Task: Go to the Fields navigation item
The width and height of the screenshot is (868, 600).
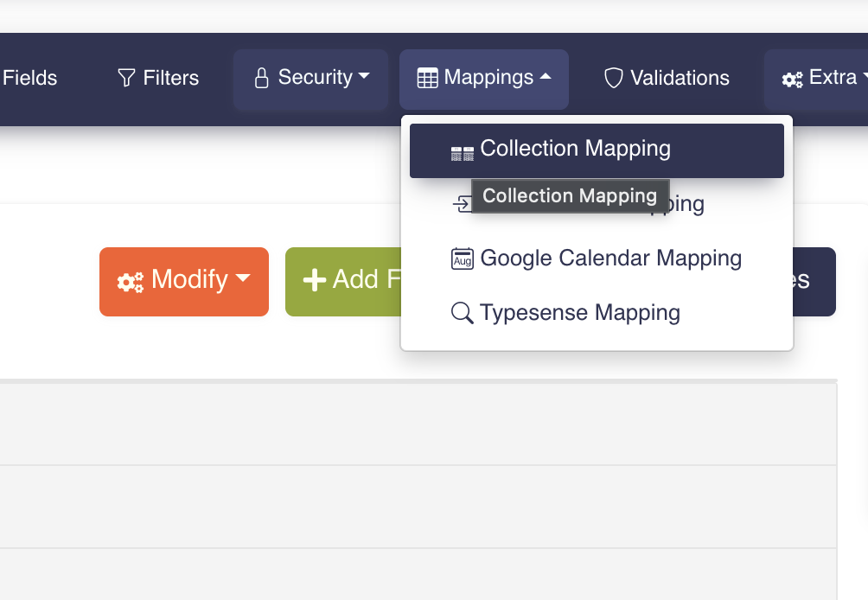Action: coord(29,79)
